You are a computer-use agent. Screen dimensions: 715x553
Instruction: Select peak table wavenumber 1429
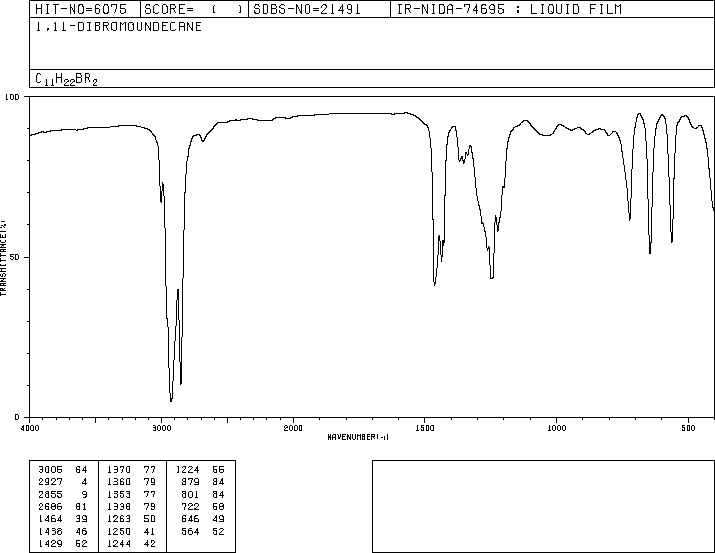point(50,543)
